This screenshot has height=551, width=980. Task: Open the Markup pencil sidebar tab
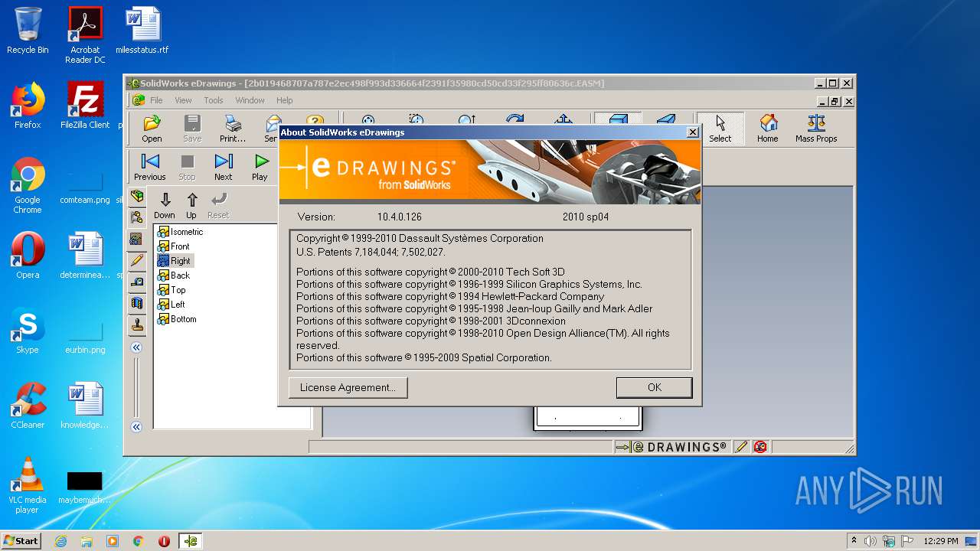click(x=137, y=260)
